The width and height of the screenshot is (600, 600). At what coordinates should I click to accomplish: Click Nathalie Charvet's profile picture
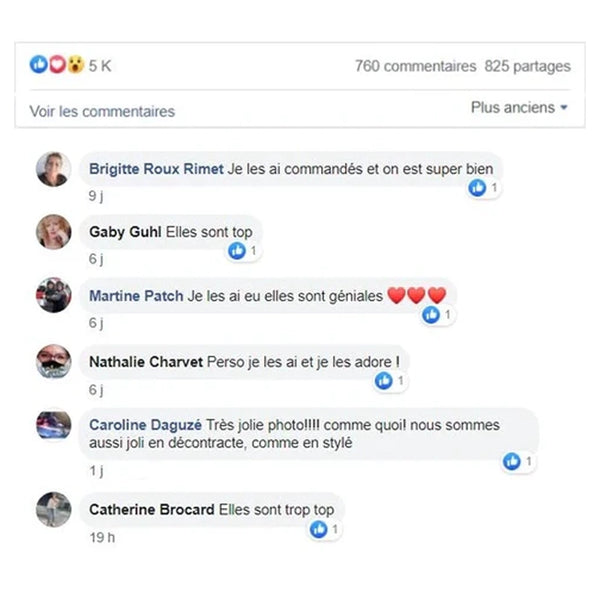point(54,362)
